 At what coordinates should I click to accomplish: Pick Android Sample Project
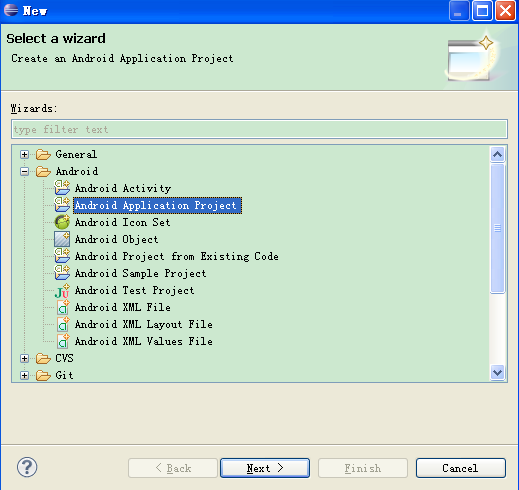[x=141, y=273]
